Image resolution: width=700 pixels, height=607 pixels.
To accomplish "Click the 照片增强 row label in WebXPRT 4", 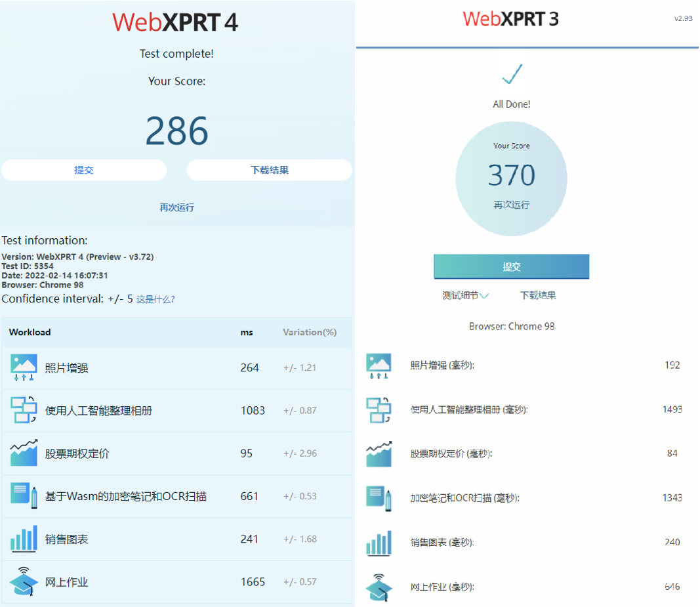I will point(66,368).
